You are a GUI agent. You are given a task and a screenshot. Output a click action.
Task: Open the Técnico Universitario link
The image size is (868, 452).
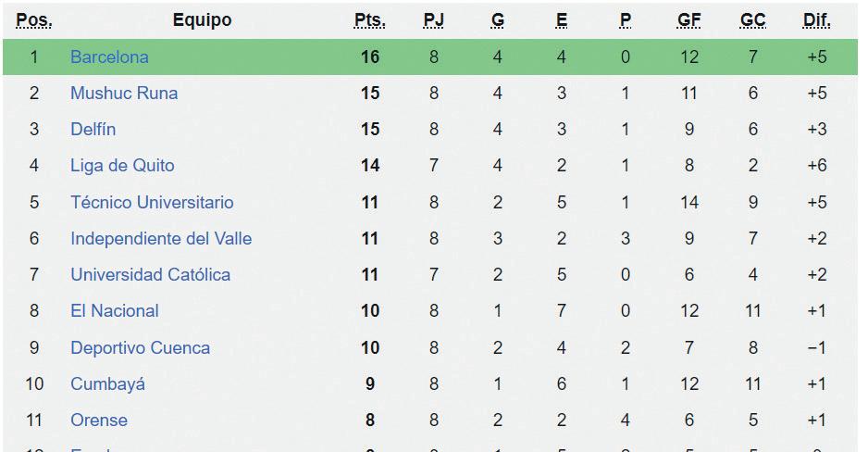(152, 202)
